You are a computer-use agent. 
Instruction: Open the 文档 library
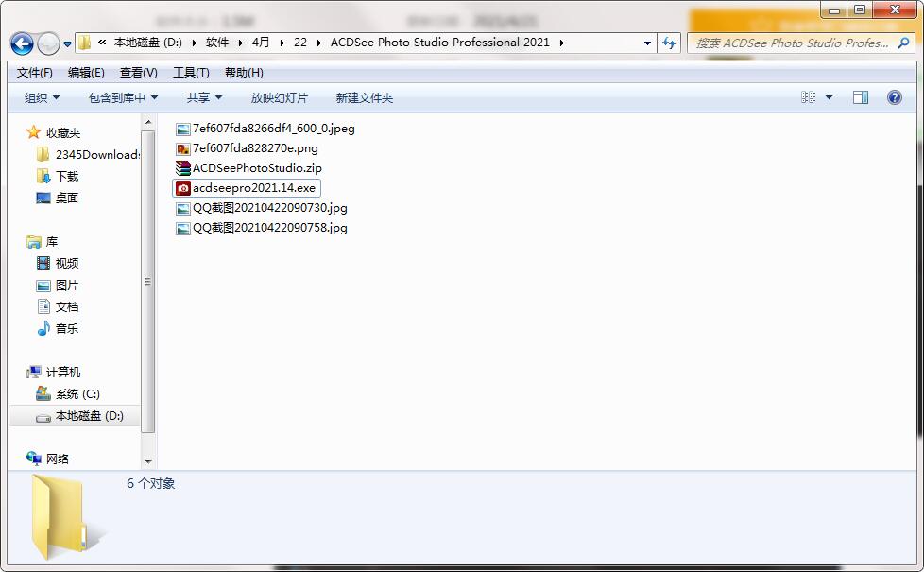(58, 306)
